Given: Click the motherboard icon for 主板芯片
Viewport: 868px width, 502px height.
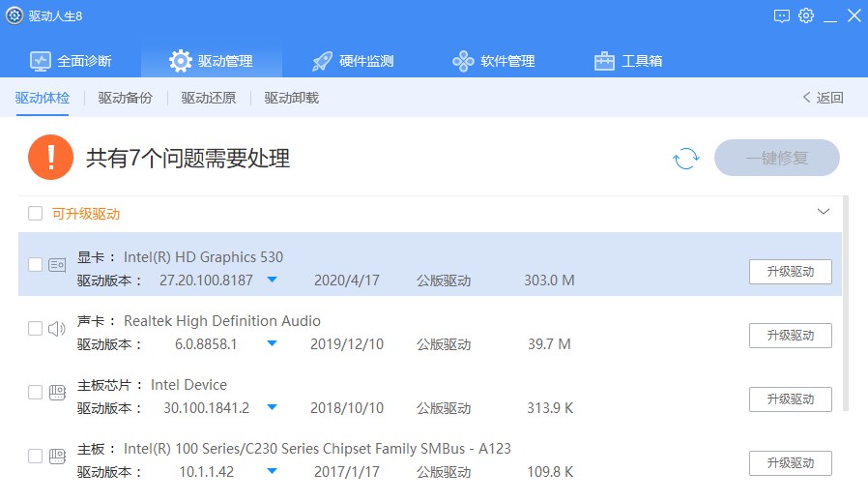Looking at the screenshot, I should [58, 393].
